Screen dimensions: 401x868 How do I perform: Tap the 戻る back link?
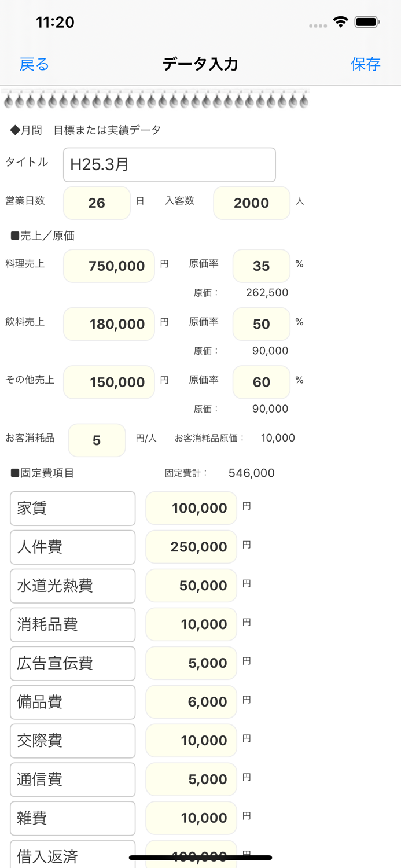34,64
